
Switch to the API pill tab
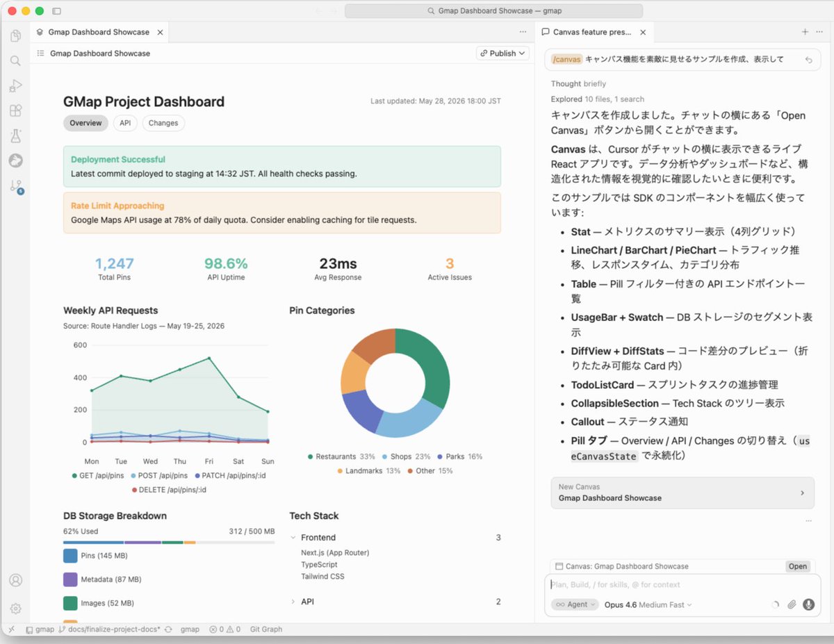[125, 123]
